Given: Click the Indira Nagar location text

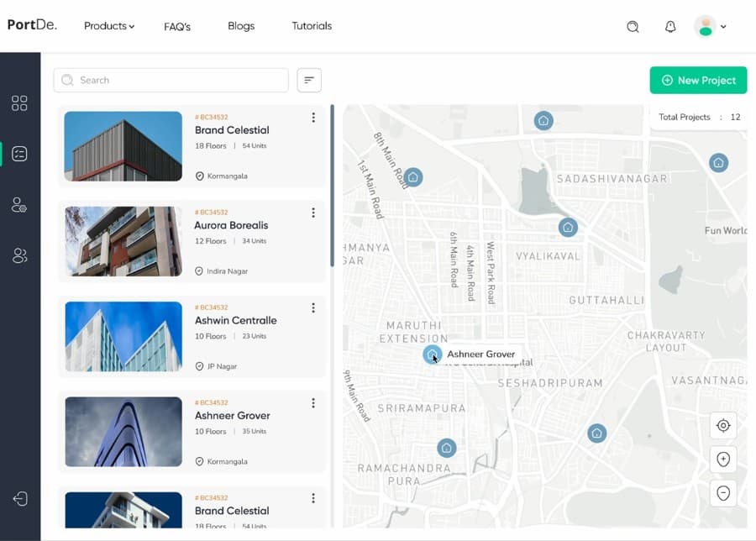Looking at the screenshot, I should [x=227, y=271].
